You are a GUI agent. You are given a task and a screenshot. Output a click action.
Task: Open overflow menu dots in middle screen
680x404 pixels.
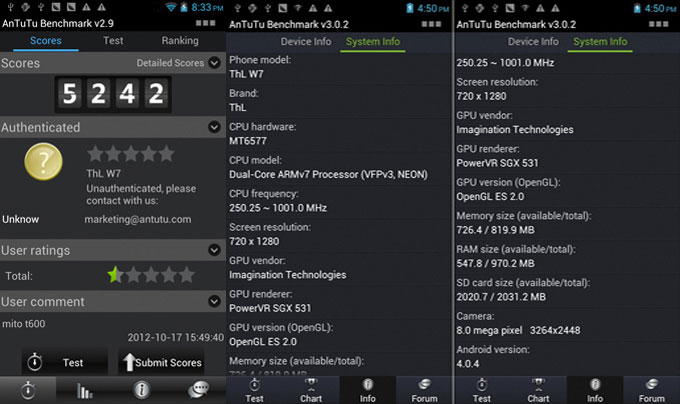(x=432, y=24)
